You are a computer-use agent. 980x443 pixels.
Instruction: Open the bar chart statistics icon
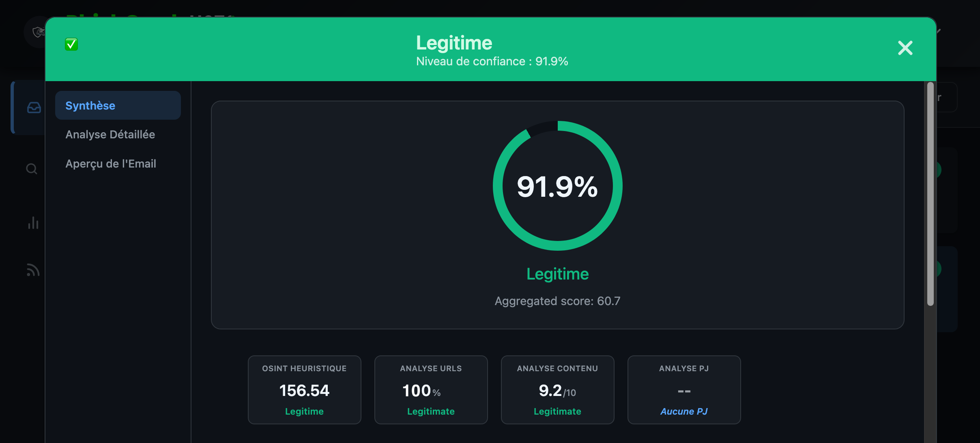pyautogui.click(x=33, y=223)
